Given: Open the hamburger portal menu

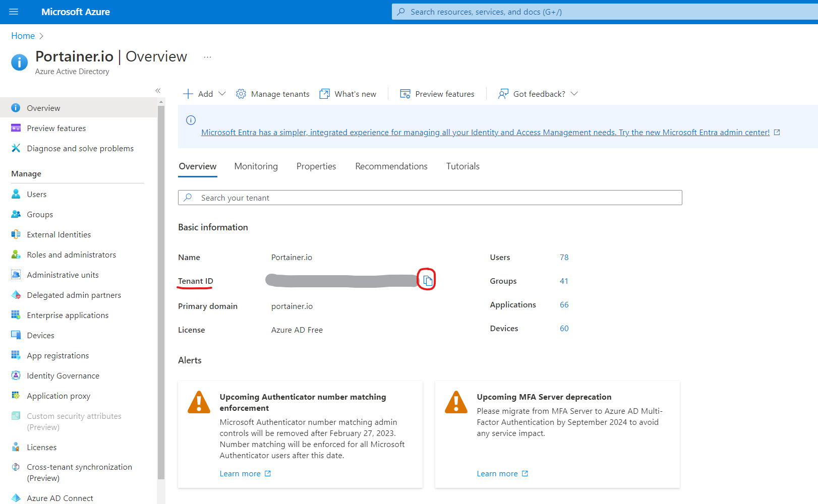Looking at the screenshot, I should (x=14, y=12).
